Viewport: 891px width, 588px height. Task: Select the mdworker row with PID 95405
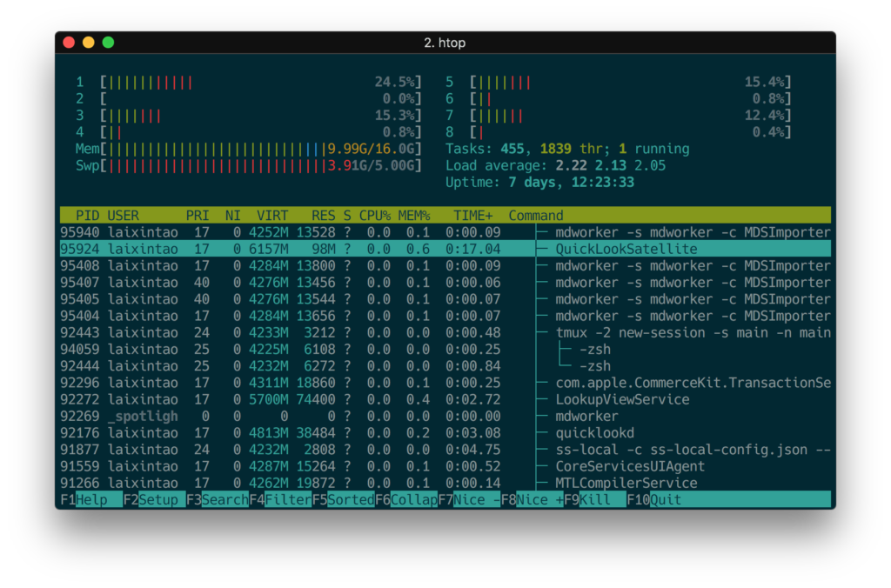click(x=445, y=299)
